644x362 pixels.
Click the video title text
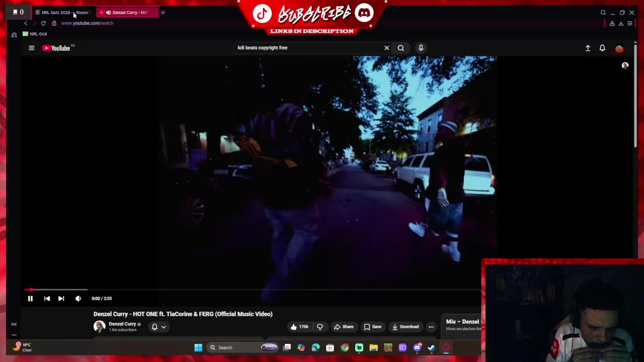click(183, 314)
